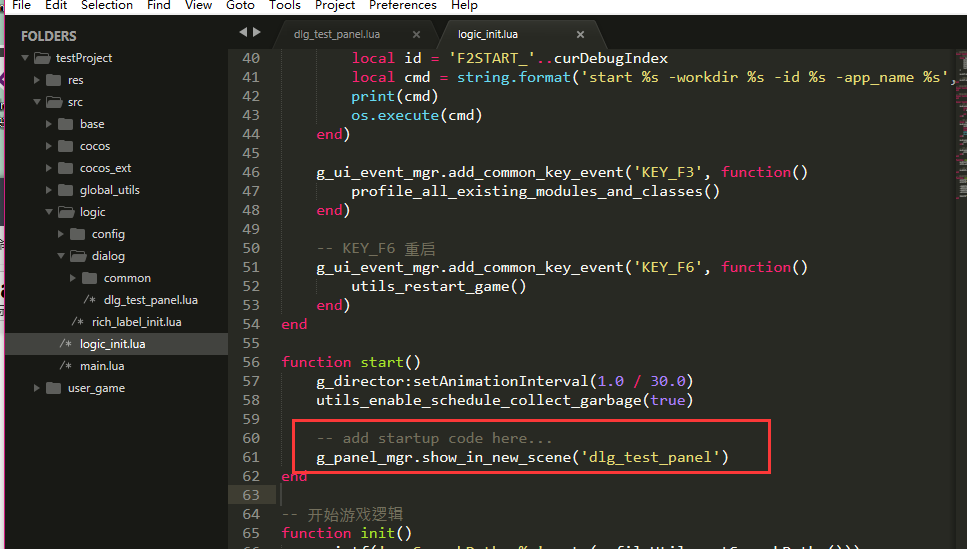The height and width of the screenshot is (549, 967).
Task: Click 'profile_all_existing_modules_and_classes()' line
Action: pyautogui.click(x=535, y=191)
